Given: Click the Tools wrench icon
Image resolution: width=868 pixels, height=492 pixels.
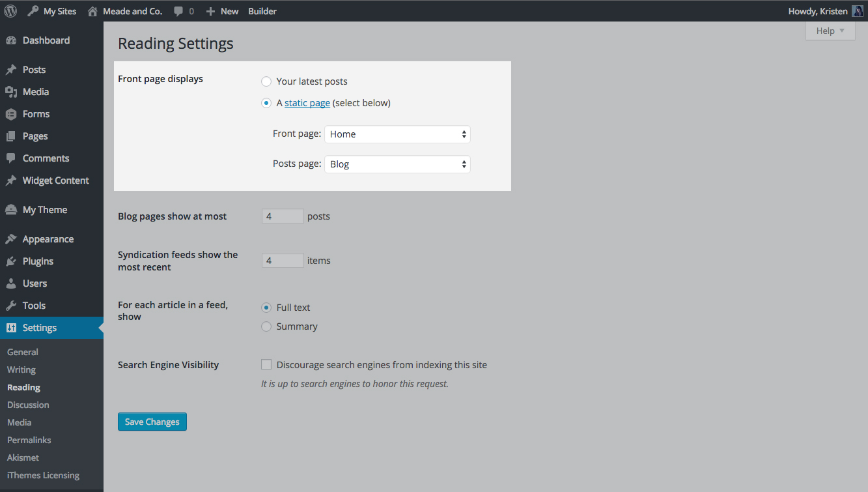Looking at the screenshot, I should point(11,306).
